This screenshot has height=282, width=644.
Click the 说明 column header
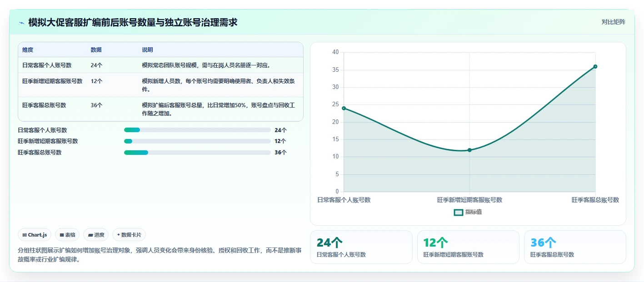pos(147,50)
